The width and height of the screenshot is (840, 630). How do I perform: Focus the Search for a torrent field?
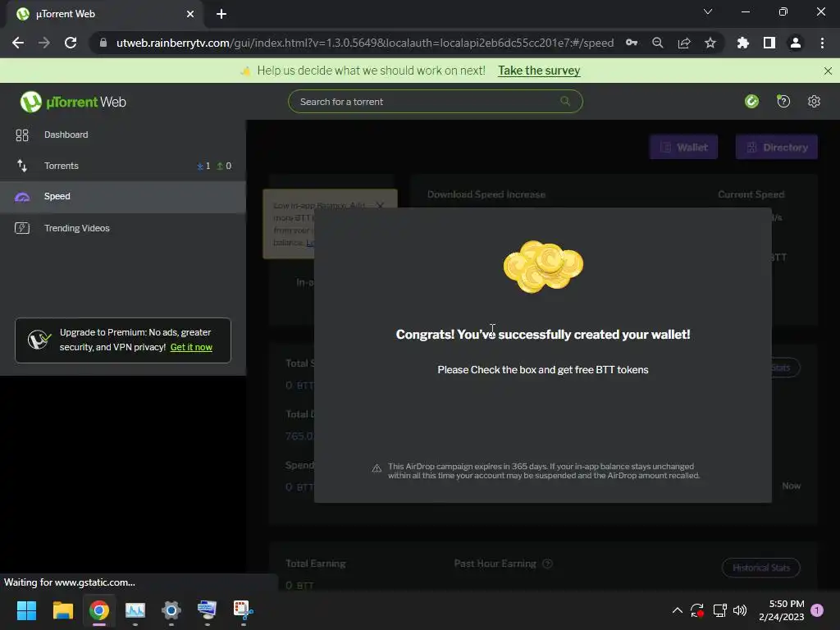[x=435, y=101]
